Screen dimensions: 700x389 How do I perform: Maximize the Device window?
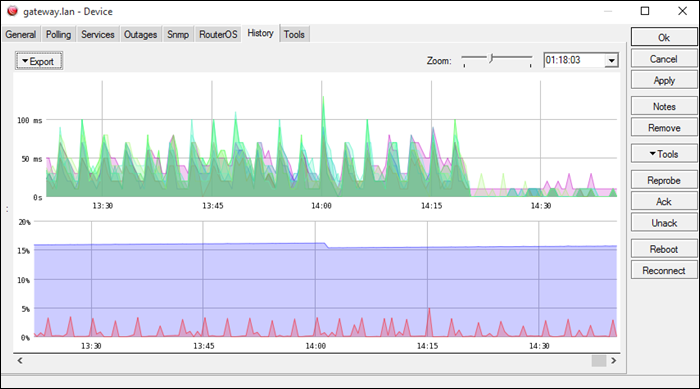click(x=645, y=11)
